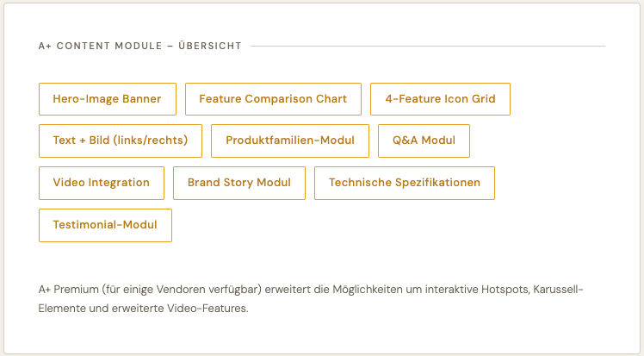Click the Q&A Modul button
Screen dimensions: 644x356
[x=424, y=141]
